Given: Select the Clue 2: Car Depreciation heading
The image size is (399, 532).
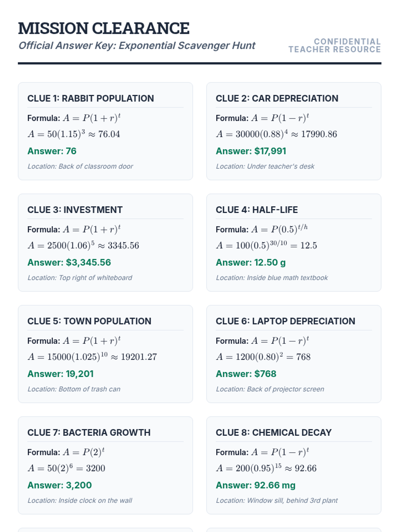Looking at the screenshot, I should coord(277,98).
